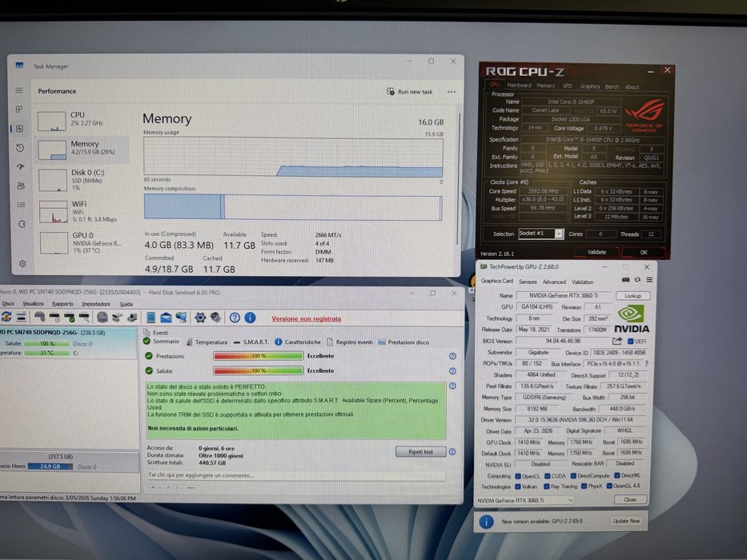
Task: Open GPU selector dropdown in GPU-Z
Action: (x=525, y=501)
